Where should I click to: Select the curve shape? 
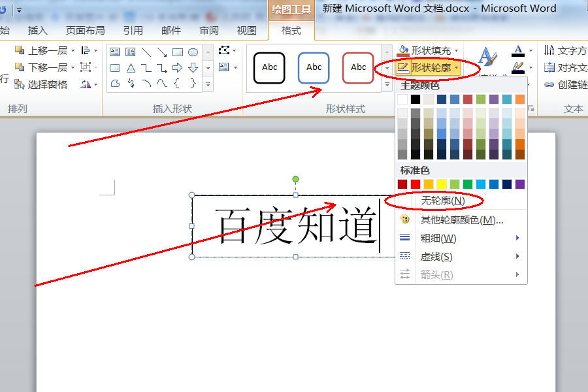(162, 83)
